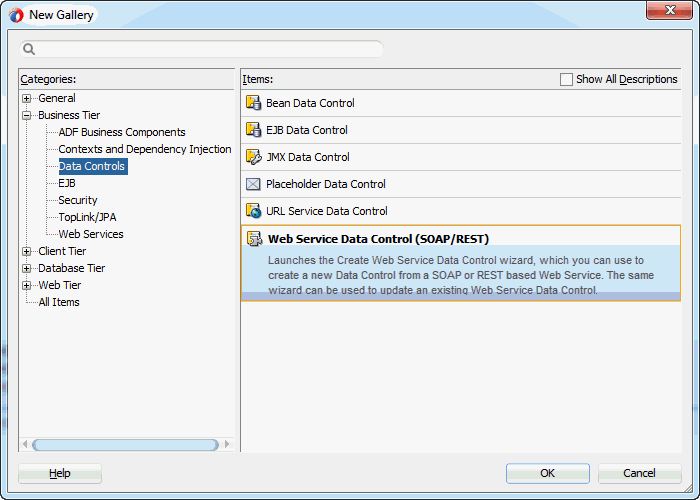The width and height of the screenshot is (700, 500).
Task: Choose EJB Data Control item
Action: pos(461,130)
